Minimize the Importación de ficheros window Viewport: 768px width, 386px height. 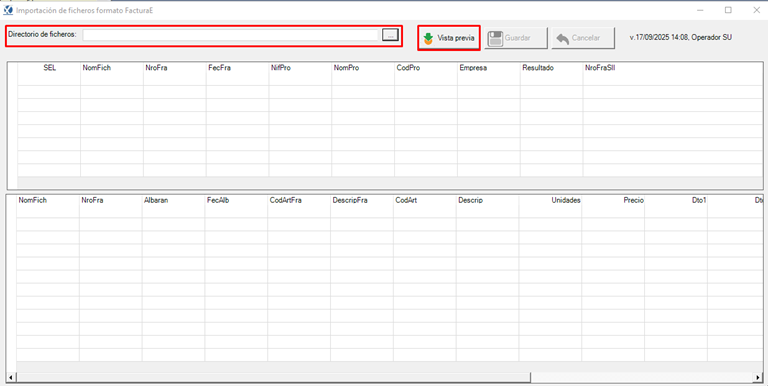coord(701,10)
